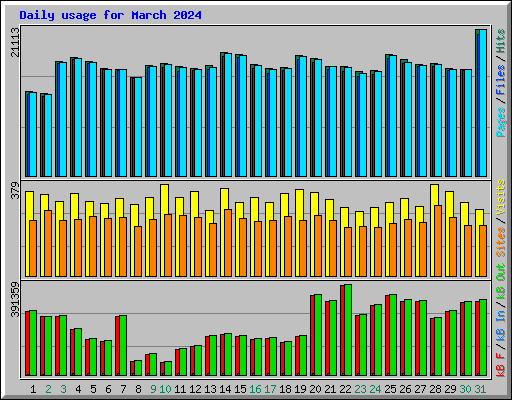This screenshot has width=512, height=400.
Task: Click day label 31 on the x-axis
Action: (480, 389)
